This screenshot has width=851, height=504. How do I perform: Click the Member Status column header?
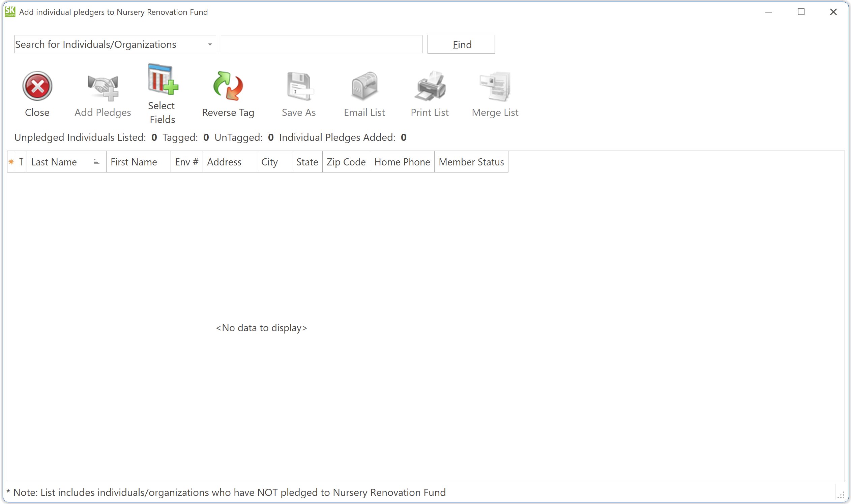pyautogui.click(x=471, y=162)
